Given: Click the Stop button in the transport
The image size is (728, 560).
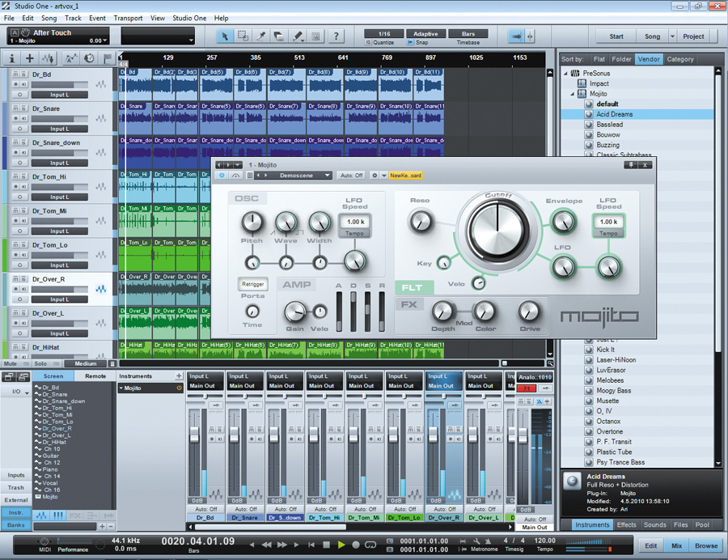Looking at the screenshot, I should pyautogui.click(x=326, y=545).
